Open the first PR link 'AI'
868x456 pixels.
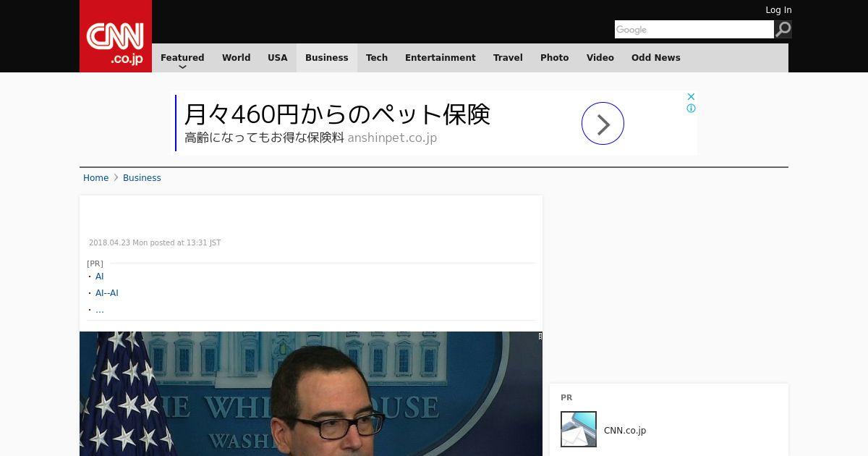pyautogui.click(x=100, y=276)
